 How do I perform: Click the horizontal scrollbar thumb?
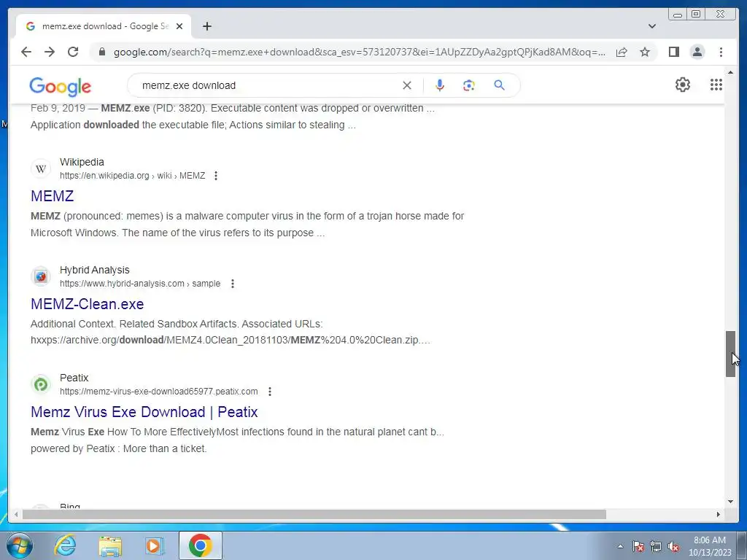pyautogui.click(x=314, y=514)
